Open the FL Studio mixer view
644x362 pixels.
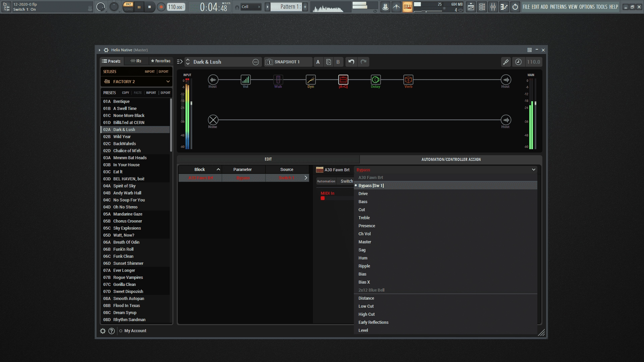[x=493, y=7]
